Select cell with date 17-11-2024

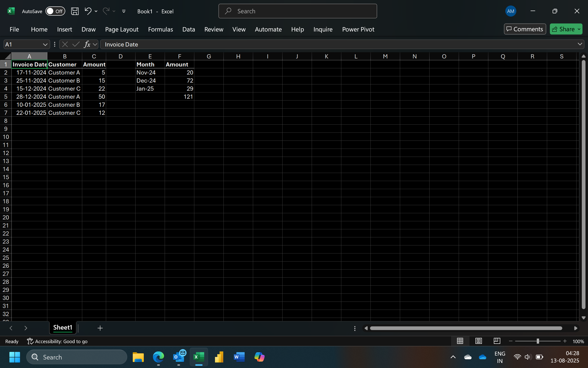[29, 72]
